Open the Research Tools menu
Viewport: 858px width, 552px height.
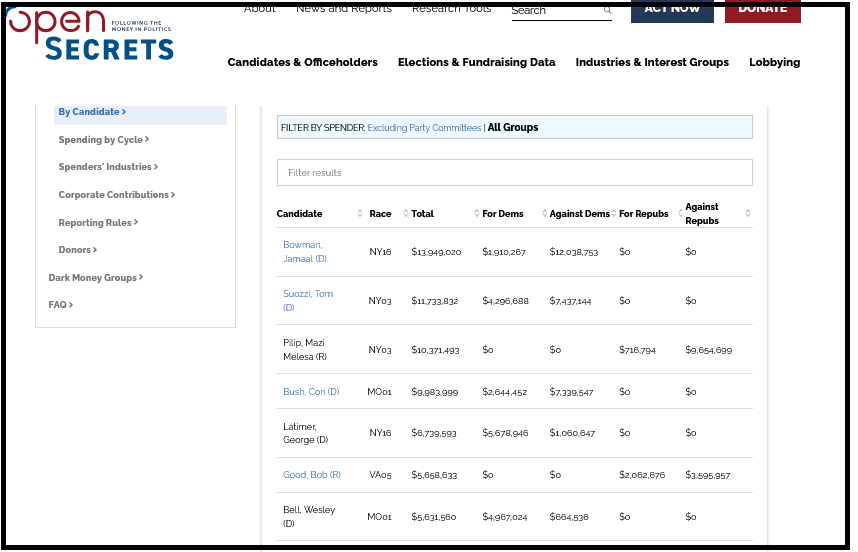point(451,9)
